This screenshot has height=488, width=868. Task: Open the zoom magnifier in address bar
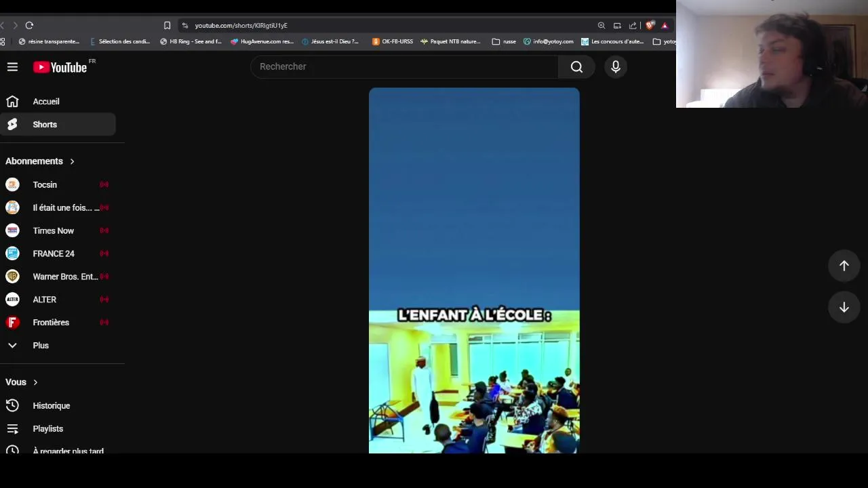(x=601, y=26)
